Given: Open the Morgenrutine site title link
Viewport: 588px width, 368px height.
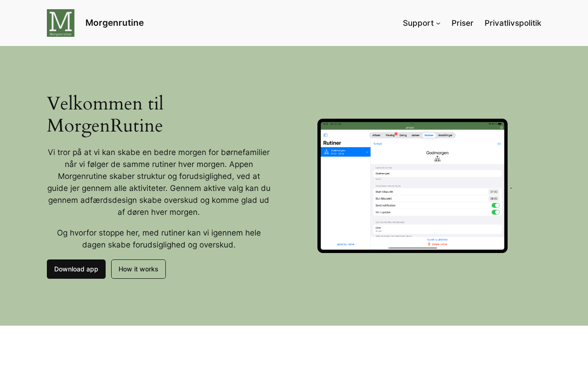Looking at the screenshot, I should (x=114, y=23).
